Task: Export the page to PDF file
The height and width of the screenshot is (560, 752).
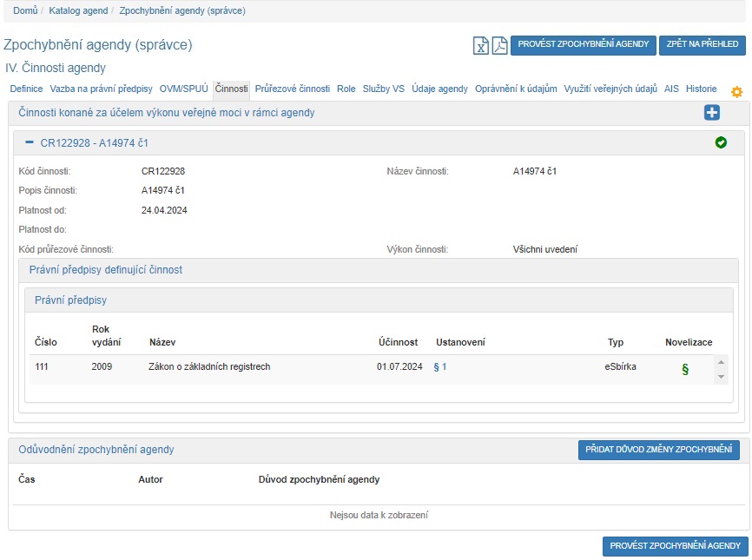Action: click(499, 46)
